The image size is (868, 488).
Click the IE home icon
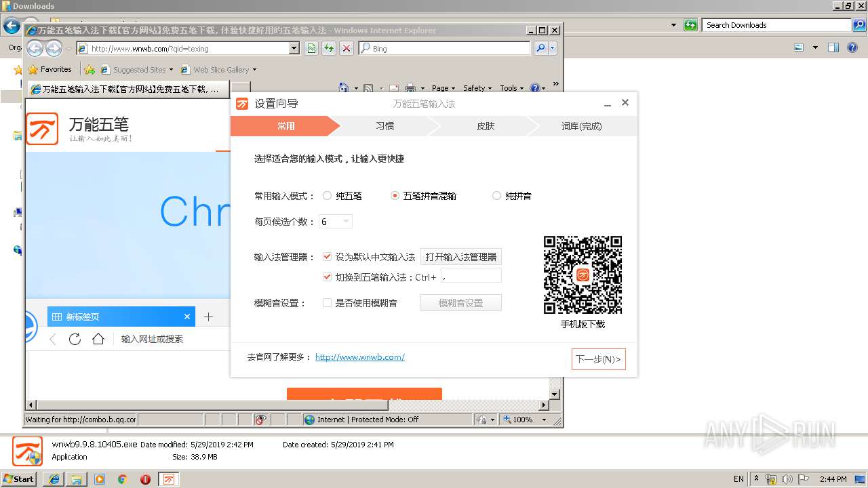click(x=344, y=88)
